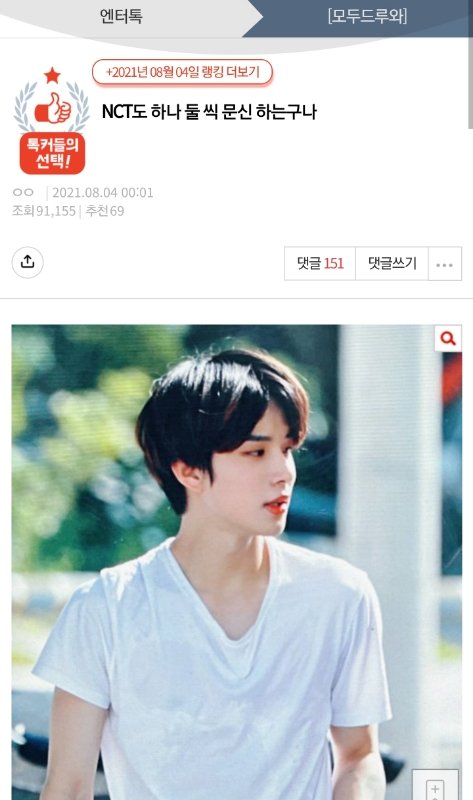Open the 2021년 08월 04일 랭킹 더보기 link
This screenshot has width=473, height=800.
pyautogui.click(x=182, y=72)
